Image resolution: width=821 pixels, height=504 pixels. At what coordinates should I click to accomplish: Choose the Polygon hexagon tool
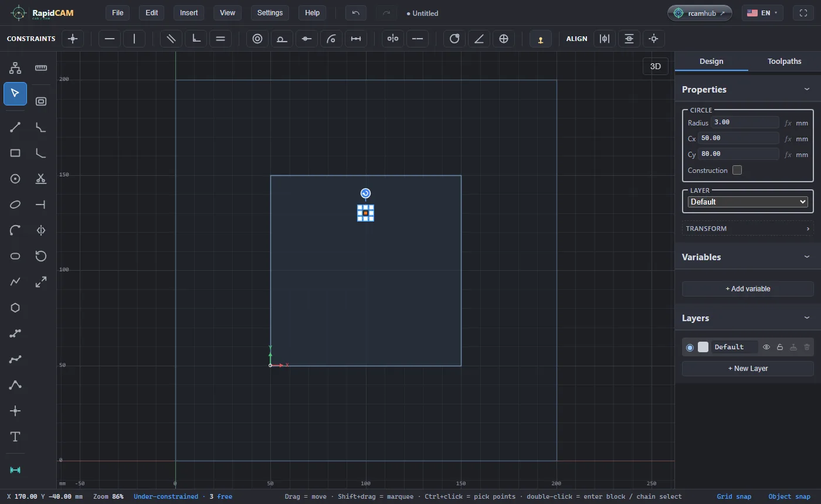pos(15,308)
